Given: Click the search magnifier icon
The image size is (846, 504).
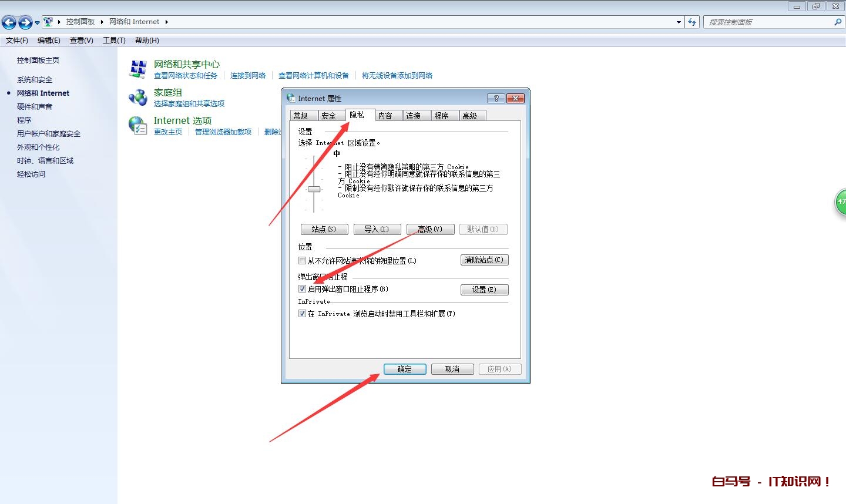Looking at the screenshot, I should point(838,22).
